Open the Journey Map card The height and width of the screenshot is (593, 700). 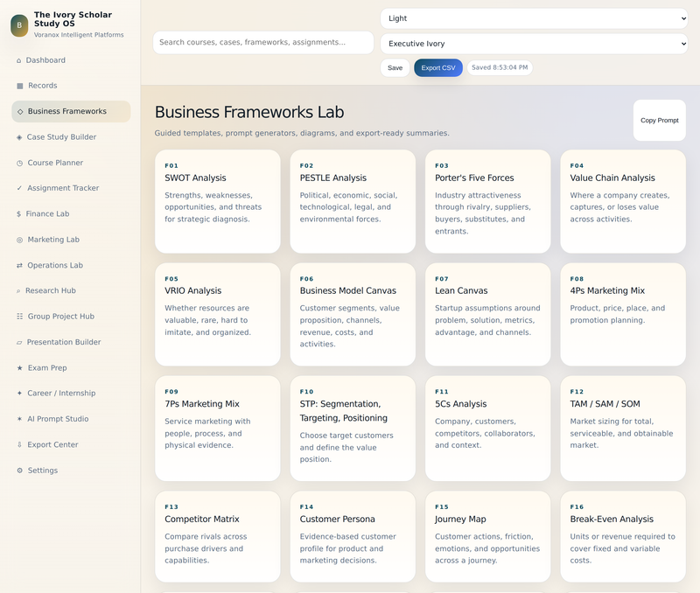(x=488, y=537)
